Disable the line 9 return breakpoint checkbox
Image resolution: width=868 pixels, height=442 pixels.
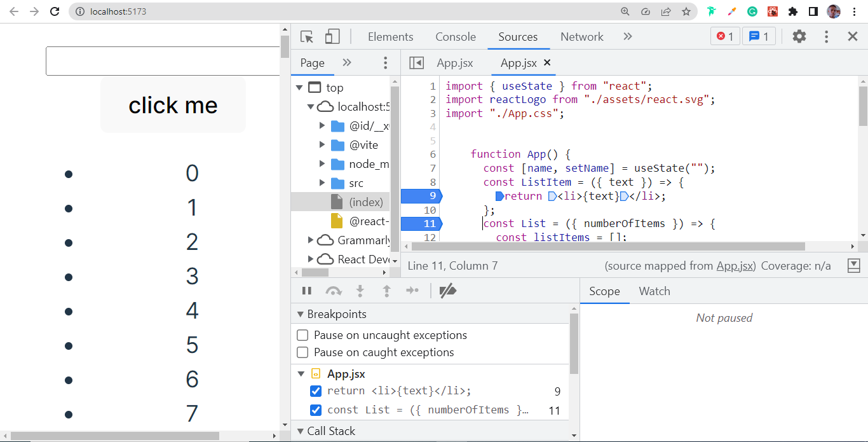315,391
